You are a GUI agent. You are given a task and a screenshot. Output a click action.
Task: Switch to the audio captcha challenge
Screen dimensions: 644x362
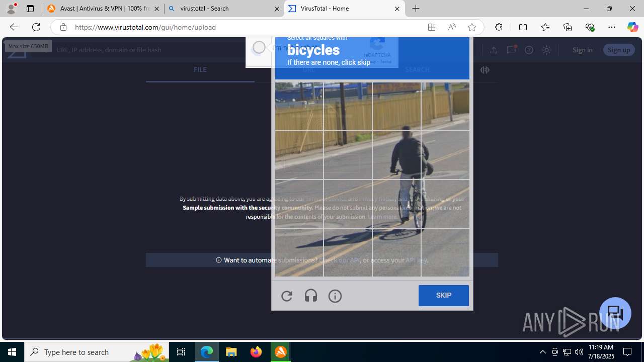pos(311,296)
